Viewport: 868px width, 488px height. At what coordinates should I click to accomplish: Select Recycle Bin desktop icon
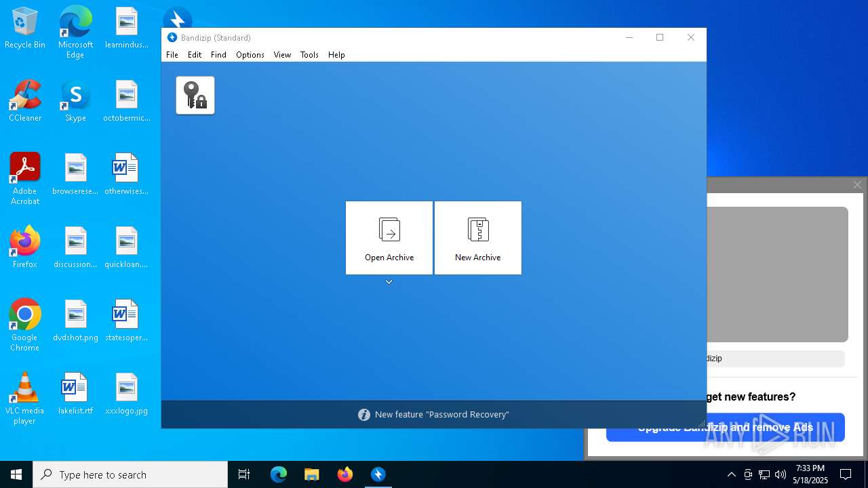click(25, 28)
